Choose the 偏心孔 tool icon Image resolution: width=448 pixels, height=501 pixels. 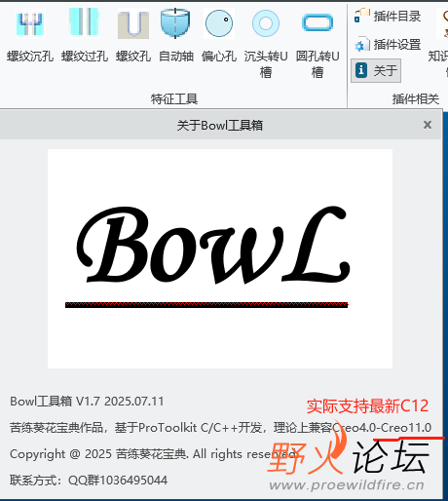pos(219,23)
